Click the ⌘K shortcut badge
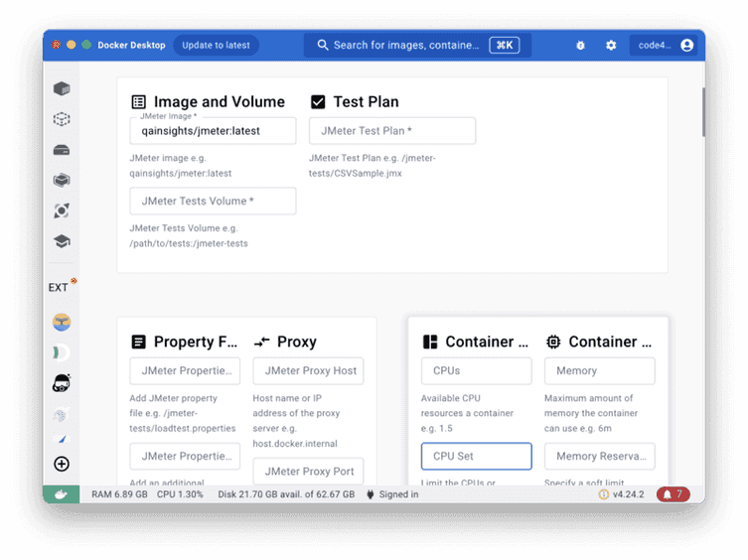This screenshot has width=748, height=560. pos(505,46)
